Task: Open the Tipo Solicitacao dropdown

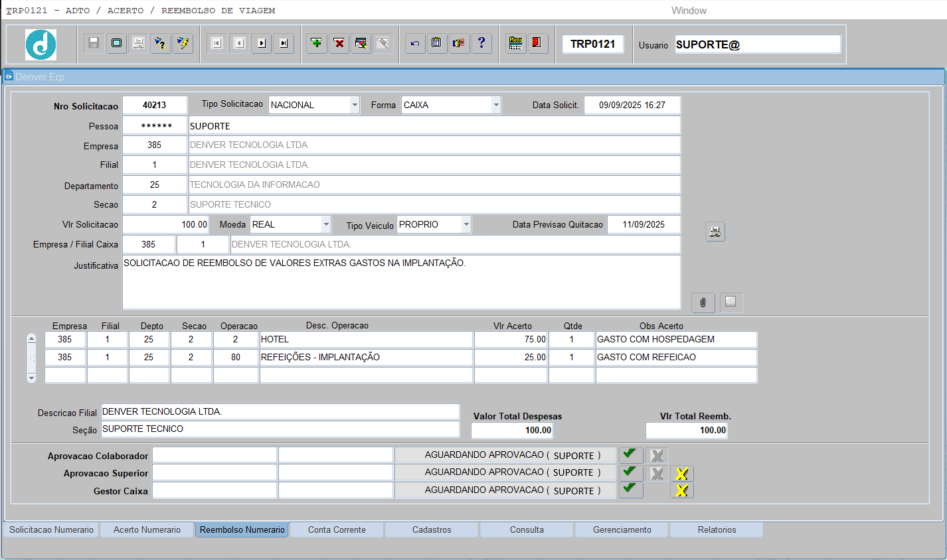Action: pos(355,105)
